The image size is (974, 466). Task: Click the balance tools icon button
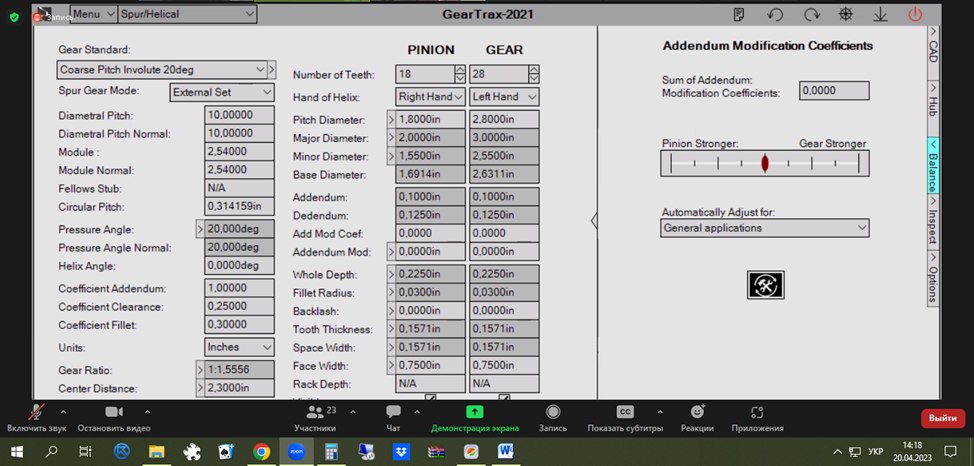765,284
